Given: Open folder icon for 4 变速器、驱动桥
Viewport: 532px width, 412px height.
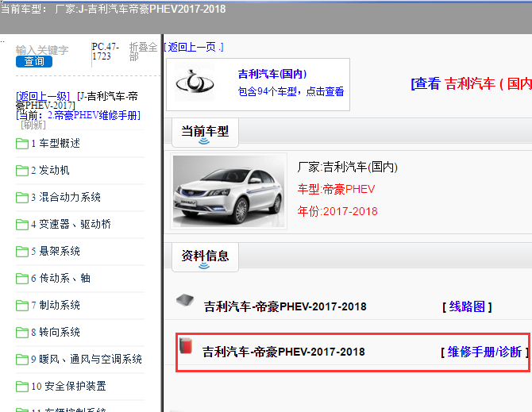Looking at the screenshot, I should tap(22, 225).
